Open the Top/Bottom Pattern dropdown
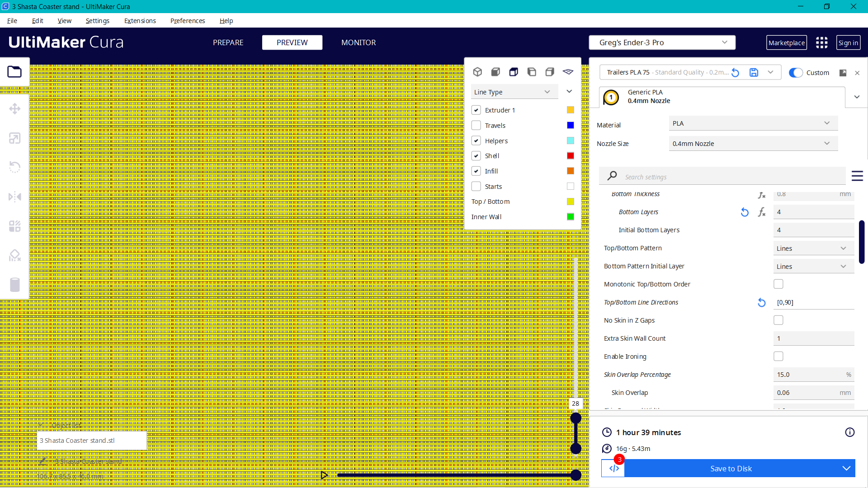This screenshot has width=868, height=488. tap(813, 248)
